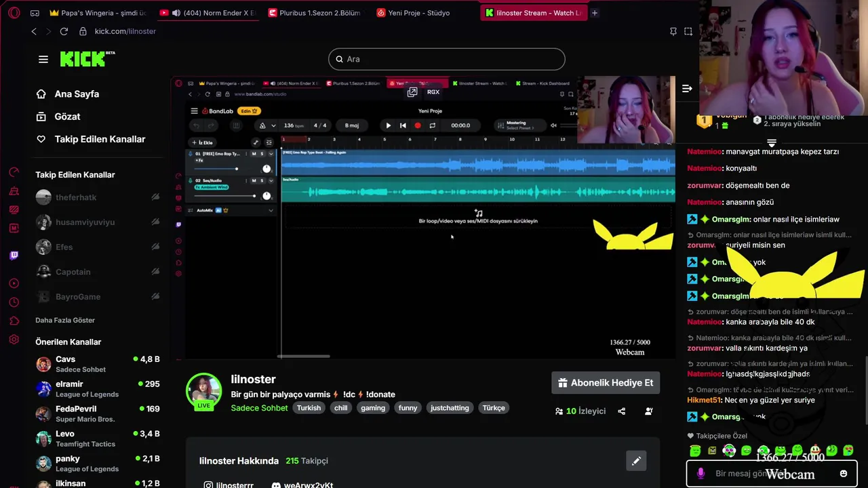Screen dimensions: 868x488
Task: Click the Ara search field
Action: [447, 59]
